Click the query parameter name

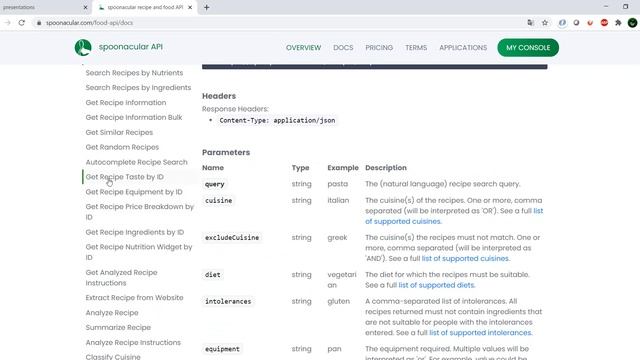[x=215, y=184]
